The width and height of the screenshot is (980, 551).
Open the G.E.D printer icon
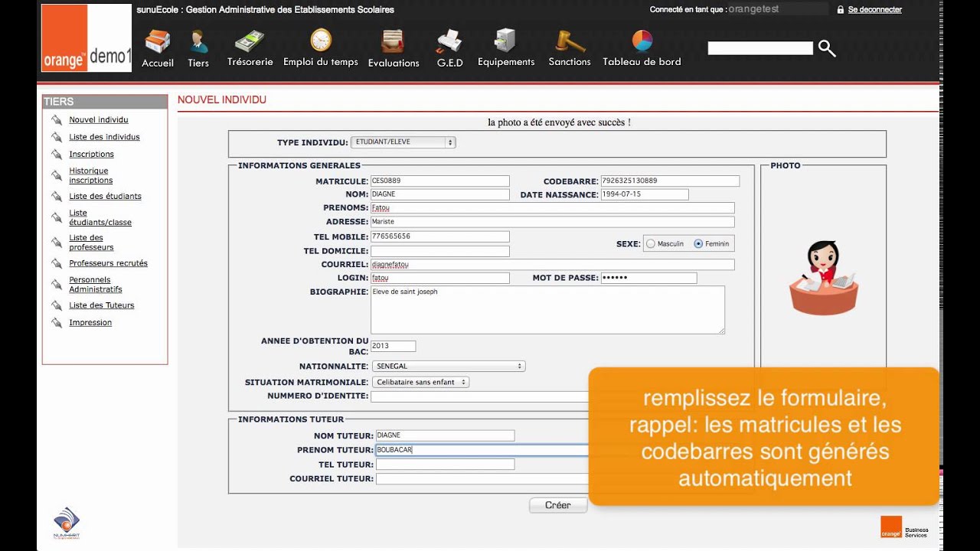(x=449, y=41)
